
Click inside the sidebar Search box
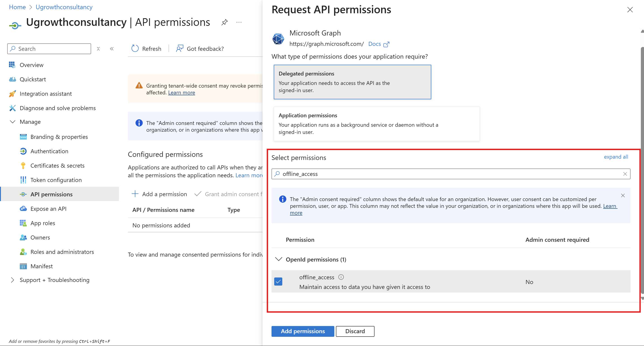click(49, 49)
